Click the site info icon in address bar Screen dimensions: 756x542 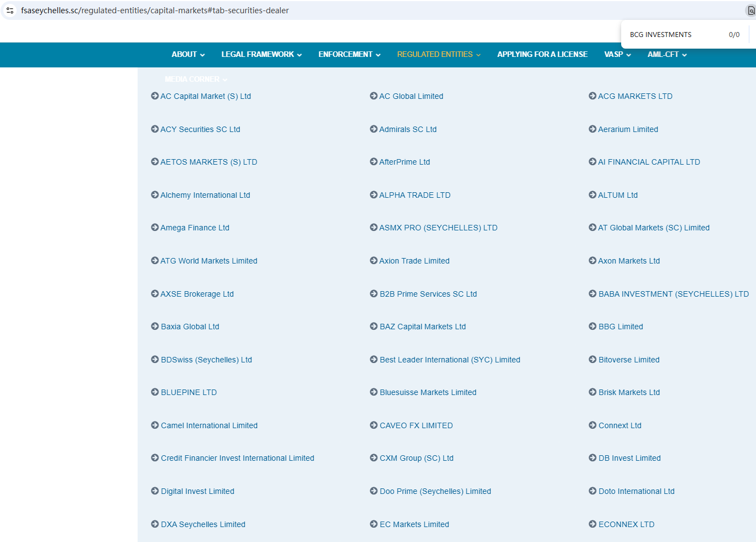pos(10,10)
